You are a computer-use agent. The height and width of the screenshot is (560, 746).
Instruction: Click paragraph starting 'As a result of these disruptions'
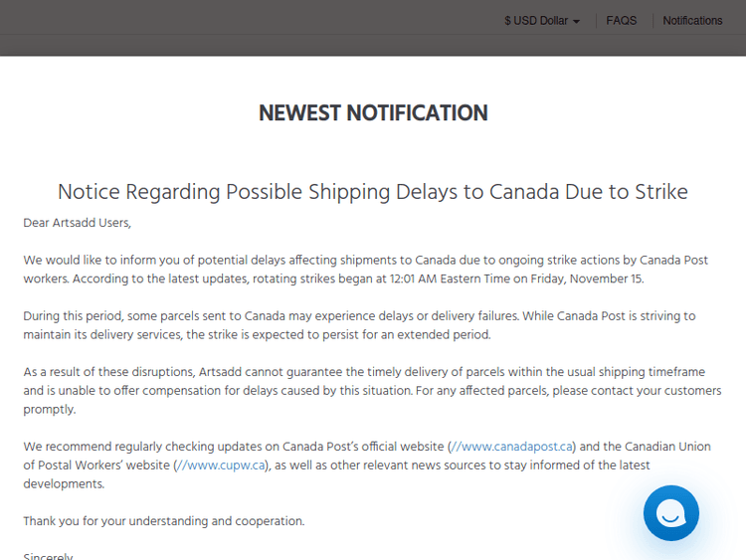click(372, 391)
